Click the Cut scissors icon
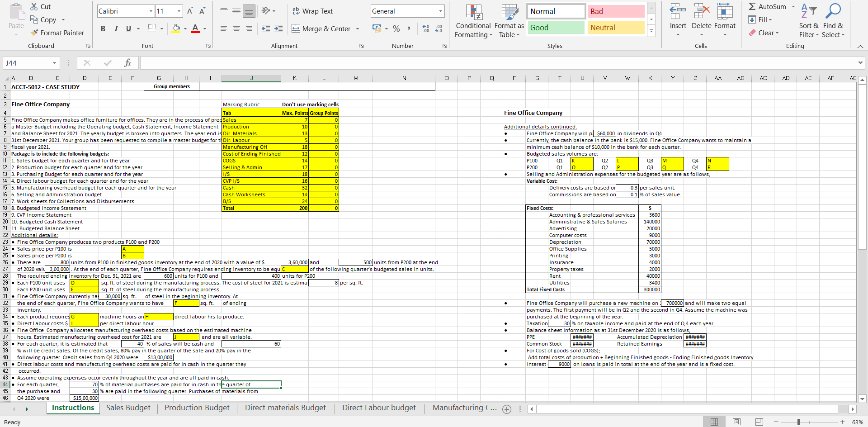Viewport: 868px width, 427px height. 34,7
